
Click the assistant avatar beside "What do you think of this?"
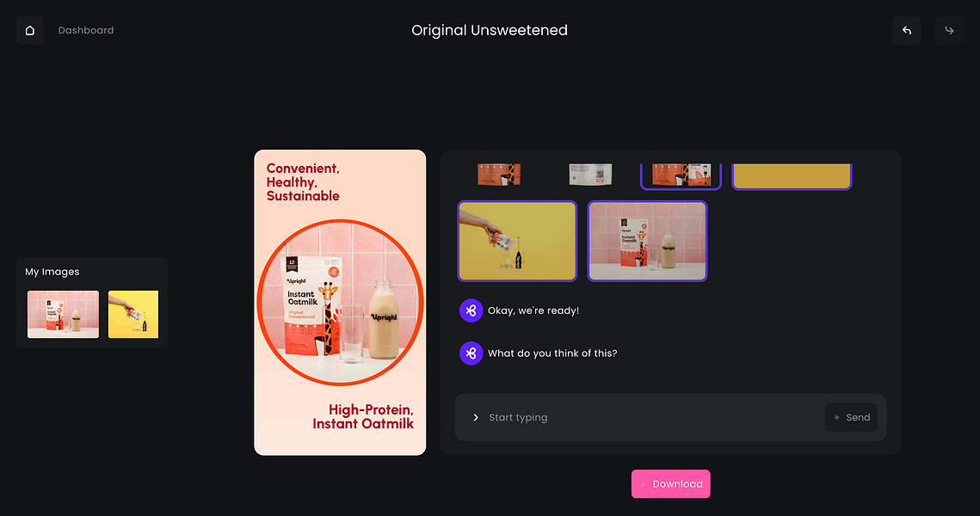pos(471,353)
